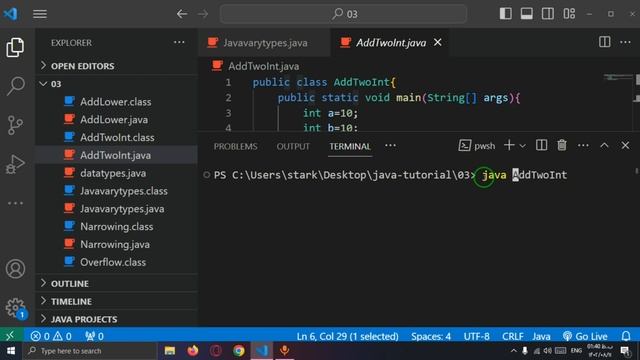This screenshot has height=360, width=640.
Task: Start Go Live server
Action: tap(585, 336)
